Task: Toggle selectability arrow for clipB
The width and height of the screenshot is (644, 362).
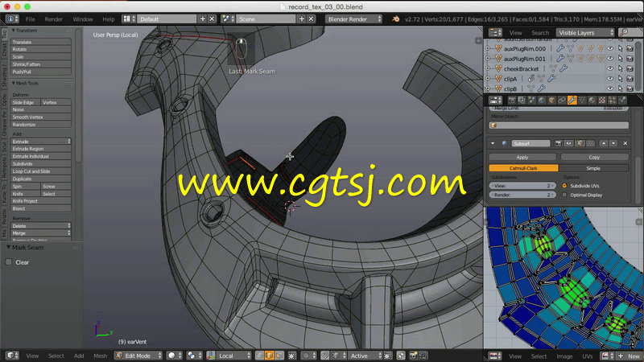Action: pos(620,88)
